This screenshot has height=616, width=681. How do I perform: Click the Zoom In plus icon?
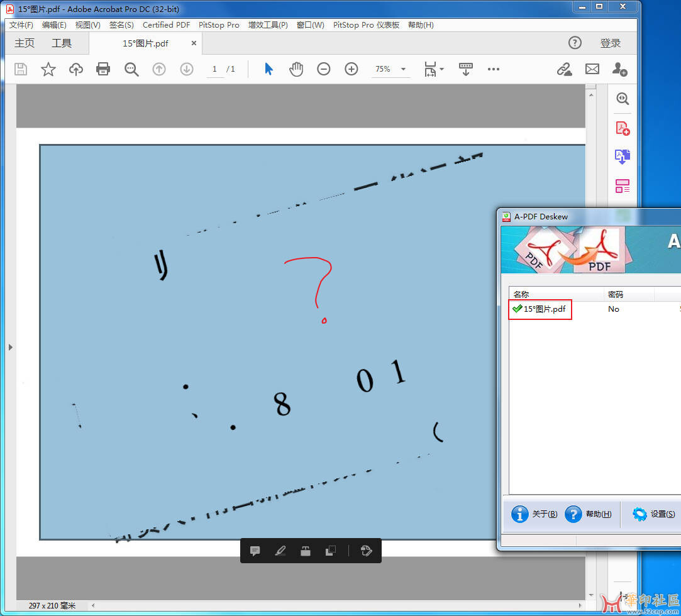point(352,69)
